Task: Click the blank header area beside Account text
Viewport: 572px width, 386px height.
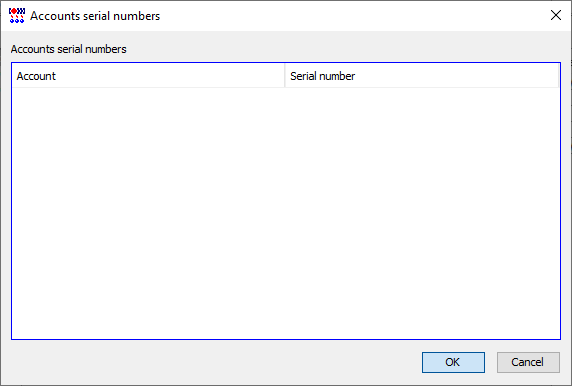Action: (x=170, y=76)
